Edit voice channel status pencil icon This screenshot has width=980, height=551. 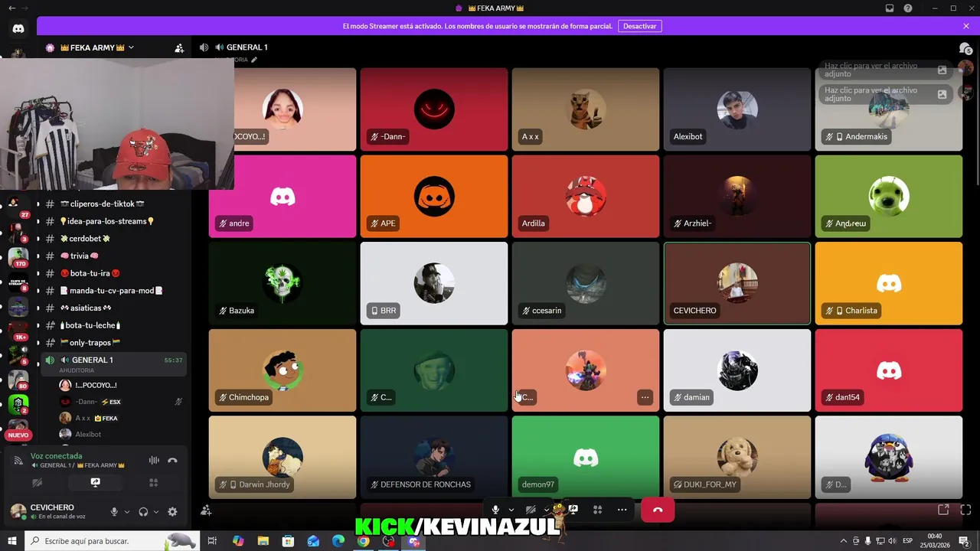point(254,60)
